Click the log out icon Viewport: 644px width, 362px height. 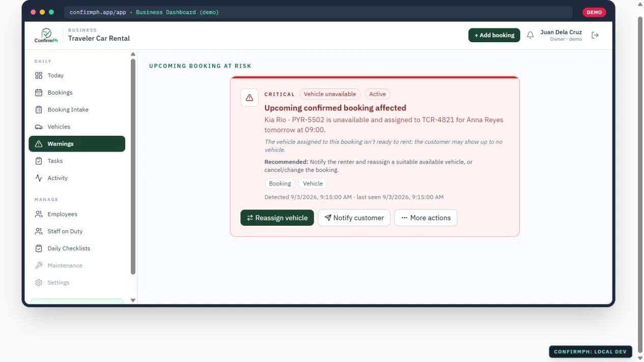pos(595,35)
